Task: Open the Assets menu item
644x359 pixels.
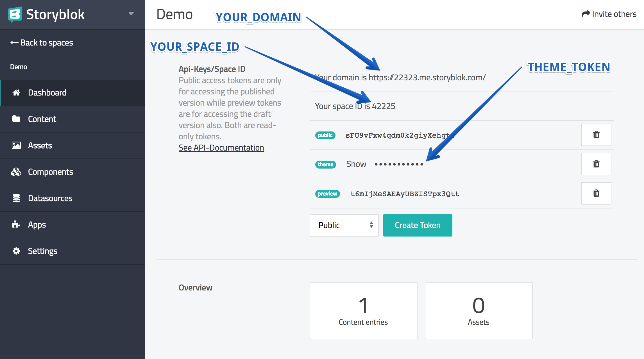Action: [40, 146]
